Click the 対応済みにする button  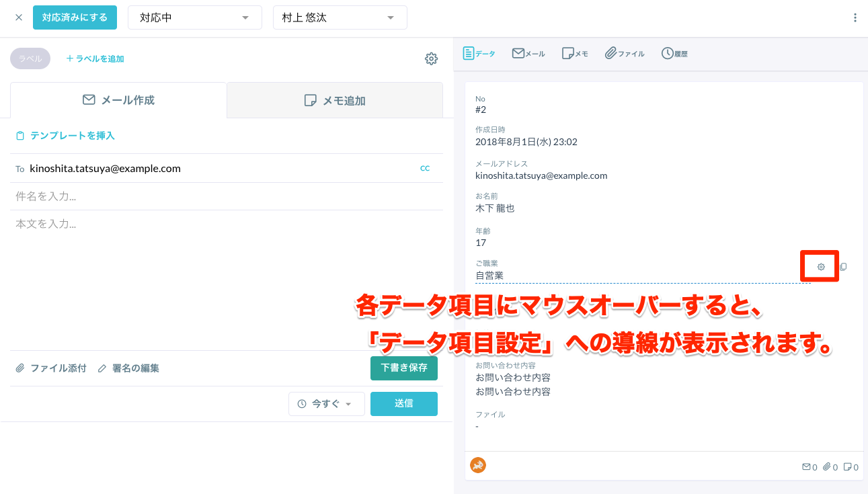pos(75,17)
